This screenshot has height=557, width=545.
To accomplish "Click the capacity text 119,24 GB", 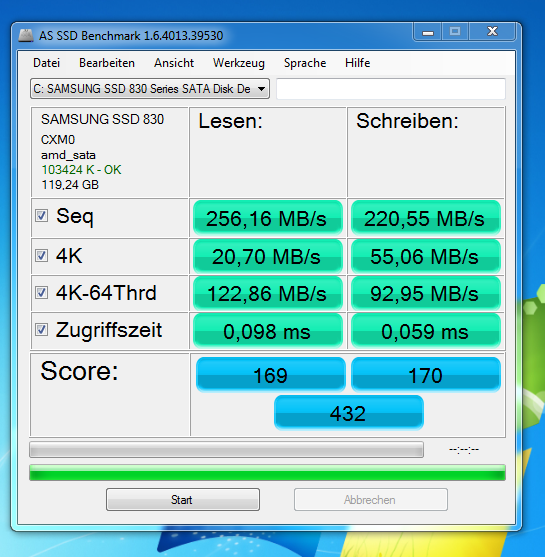I will click(x=70, y=185).
